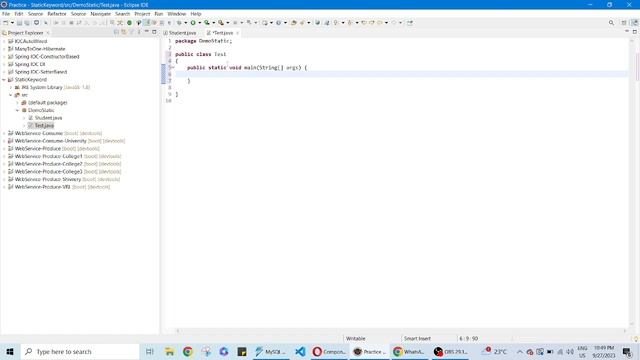Switch to the Student.java editor tab
Viewport: 640px width, 360px height.
180,33
